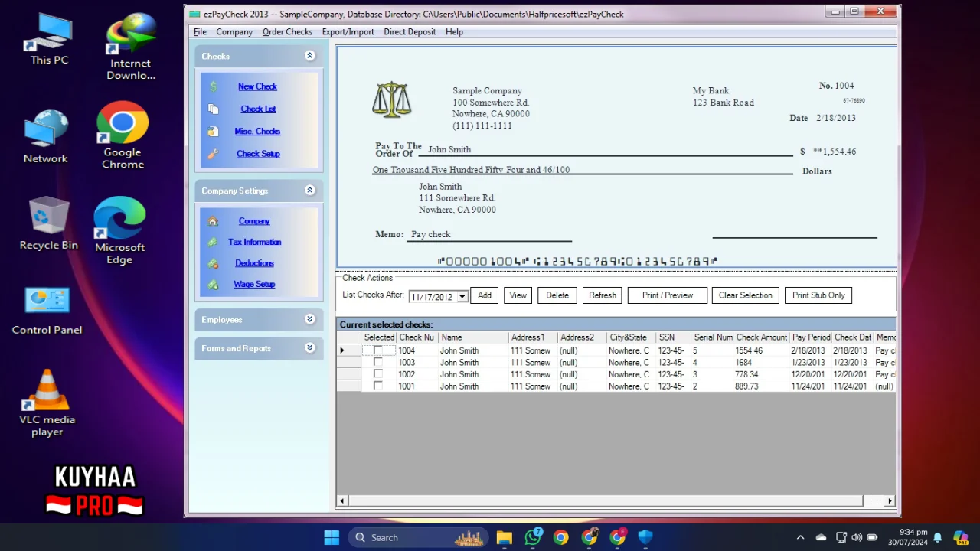The image size is (980, 551).
Task: Click the New Check dollar icon
Action: pos(214,86)
